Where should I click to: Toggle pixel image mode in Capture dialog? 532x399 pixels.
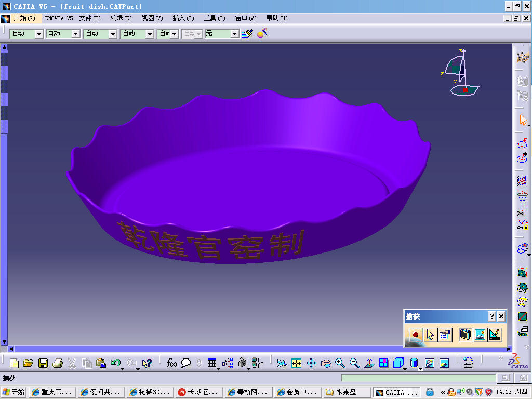coord(480,335)
